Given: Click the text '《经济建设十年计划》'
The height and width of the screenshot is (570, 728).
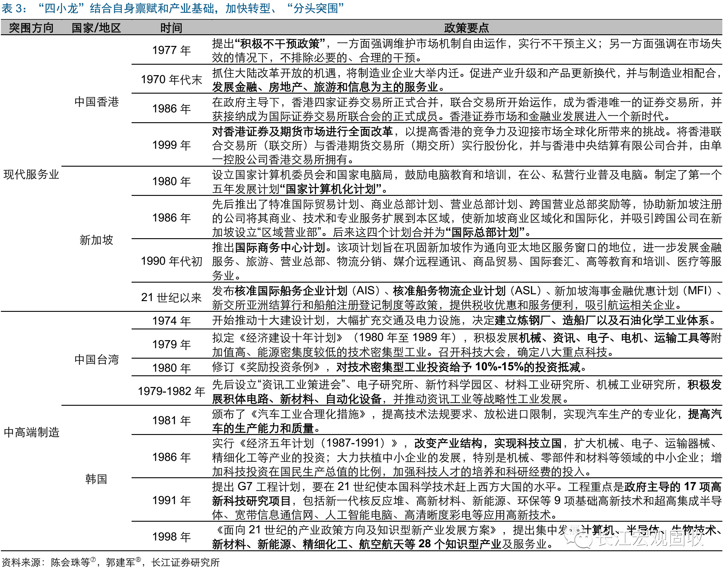Looking at the screenshot, I should click(x=291, y=338).
